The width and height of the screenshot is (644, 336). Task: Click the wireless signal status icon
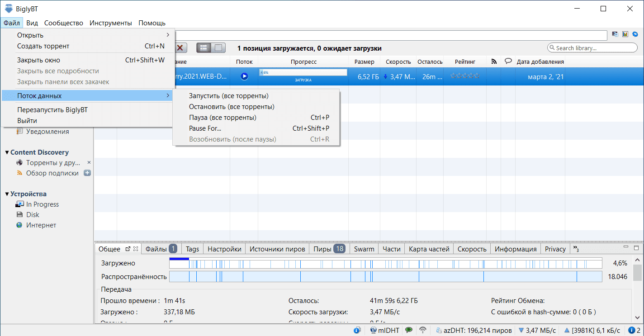(423, 330)
